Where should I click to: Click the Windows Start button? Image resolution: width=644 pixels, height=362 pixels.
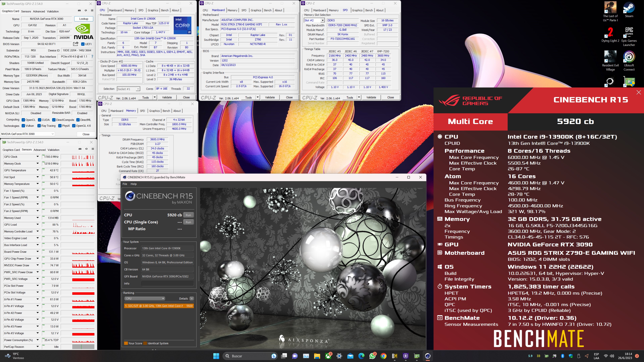pos(216,356)
